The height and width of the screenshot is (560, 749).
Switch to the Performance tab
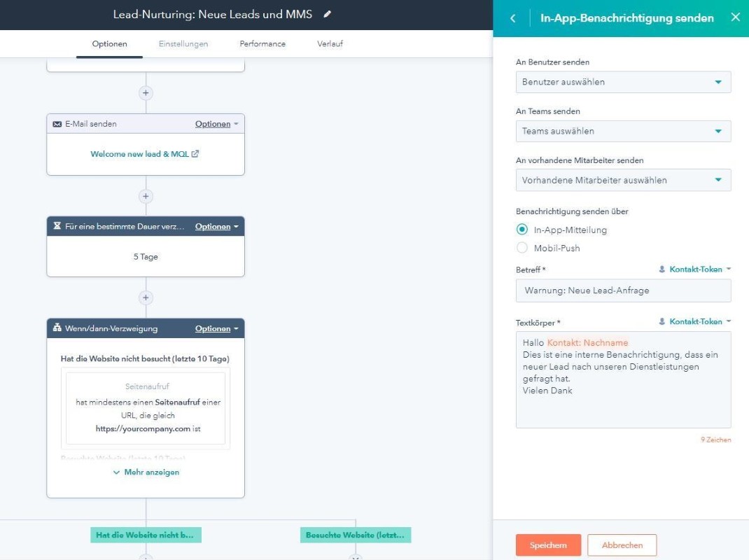coord(262,44)
